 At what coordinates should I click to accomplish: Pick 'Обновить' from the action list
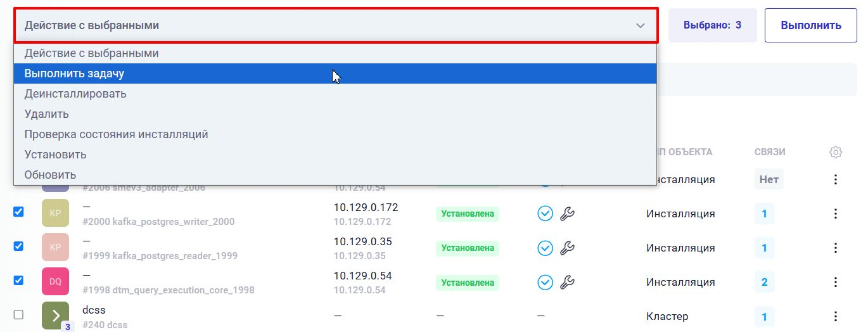click(x=50, y=175)
